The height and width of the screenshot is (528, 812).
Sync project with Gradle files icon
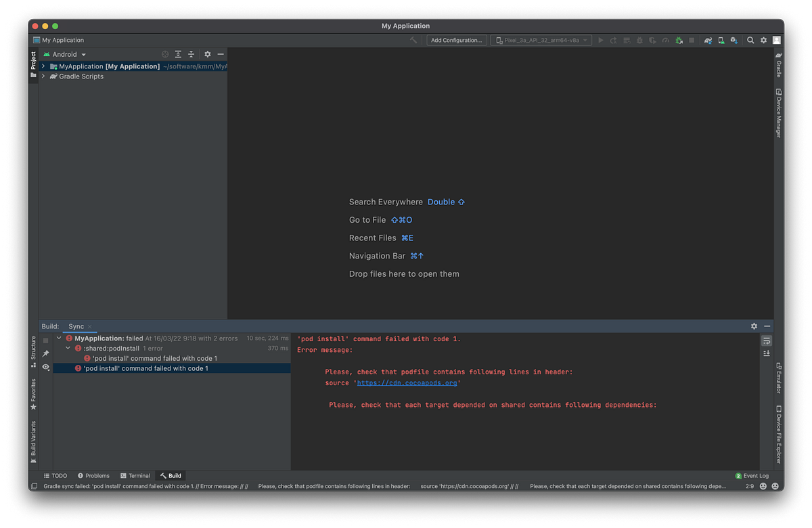click(708, 40)
